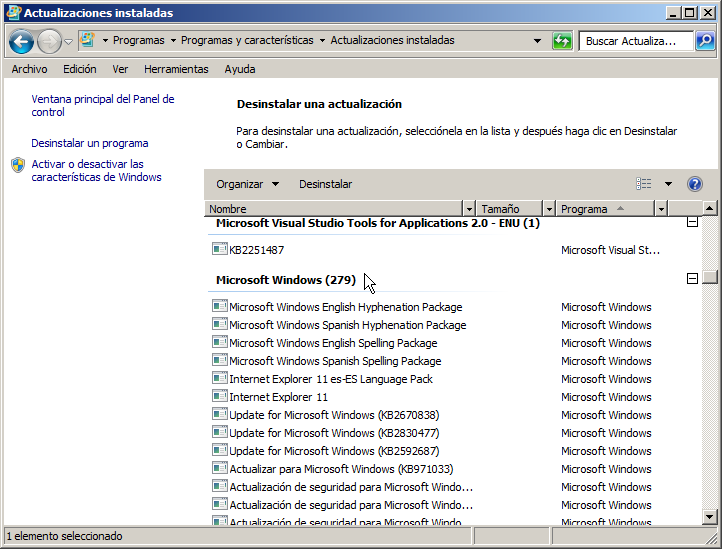Open the Edición menu

80,69
